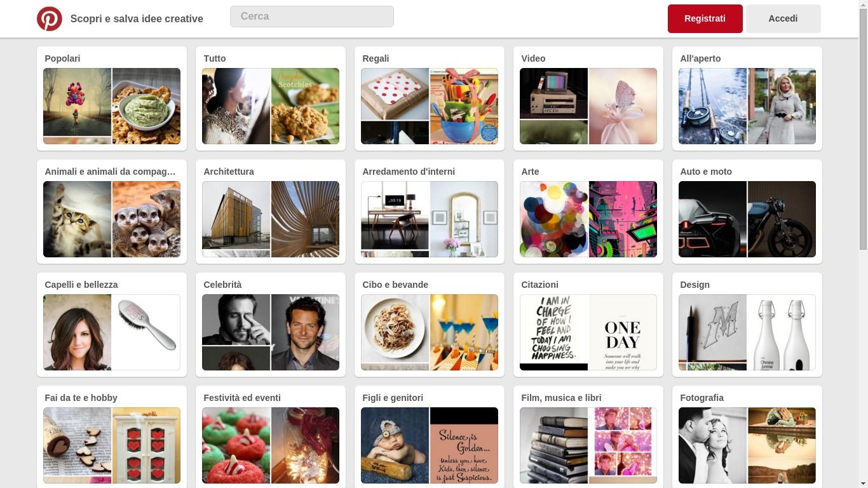The height and width of the screenshot is (488, 868).
Task: Select the hairbrush image in Capelli e bellezza
Action: click(x=146, y=332)
